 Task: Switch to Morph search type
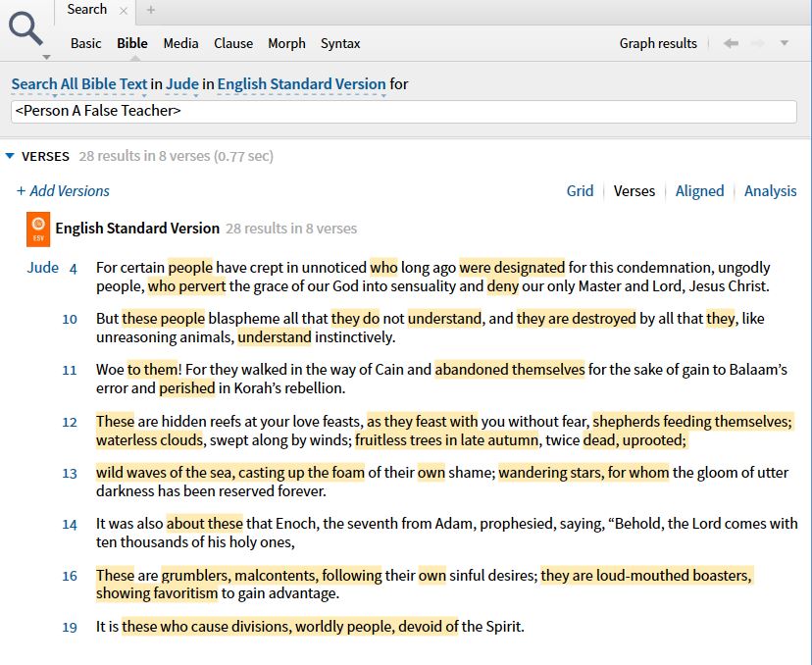(x=287, y=43)
